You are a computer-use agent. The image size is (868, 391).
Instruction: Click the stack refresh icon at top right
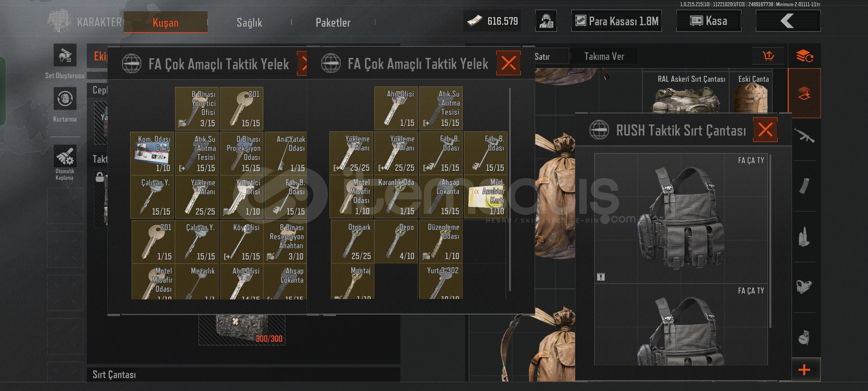(x=804, y=56)
